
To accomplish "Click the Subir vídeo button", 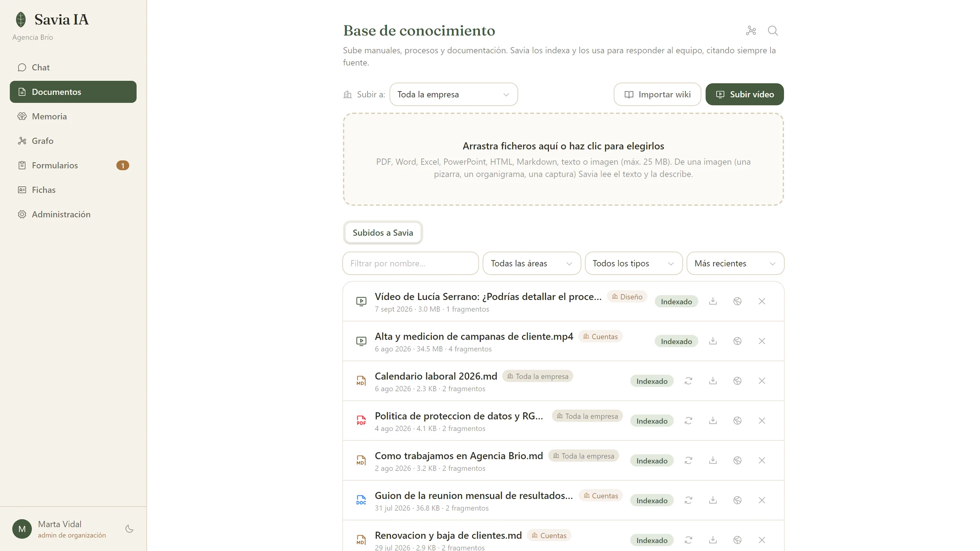I will pos(744,95).
